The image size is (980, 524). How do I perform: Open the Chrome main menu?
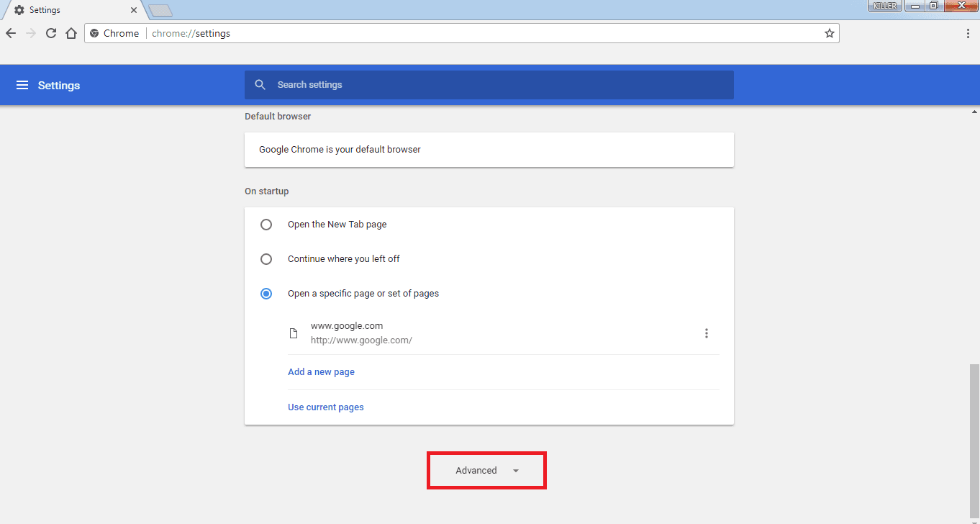tap(968, 33)
